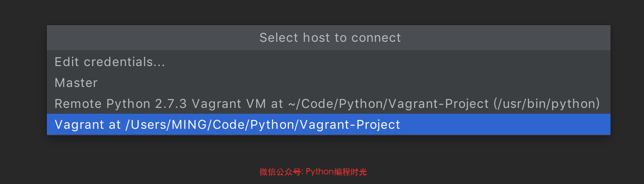Select Vagrant at /Users/MING/Code/Python/Vagrant-Project
Image resolution: width=644 pixels, height=184 pixels.
click(x=227, y=125)
